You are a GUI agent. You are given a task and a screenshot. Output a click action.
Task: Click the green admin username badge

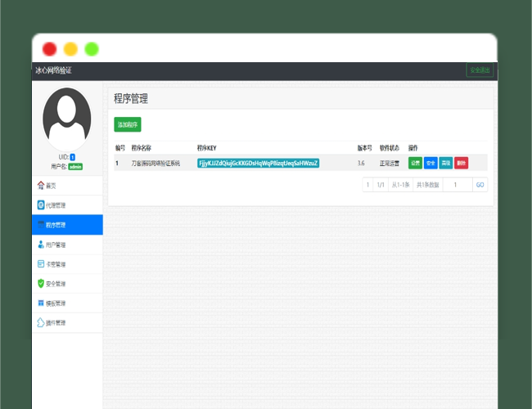[75, 167]
